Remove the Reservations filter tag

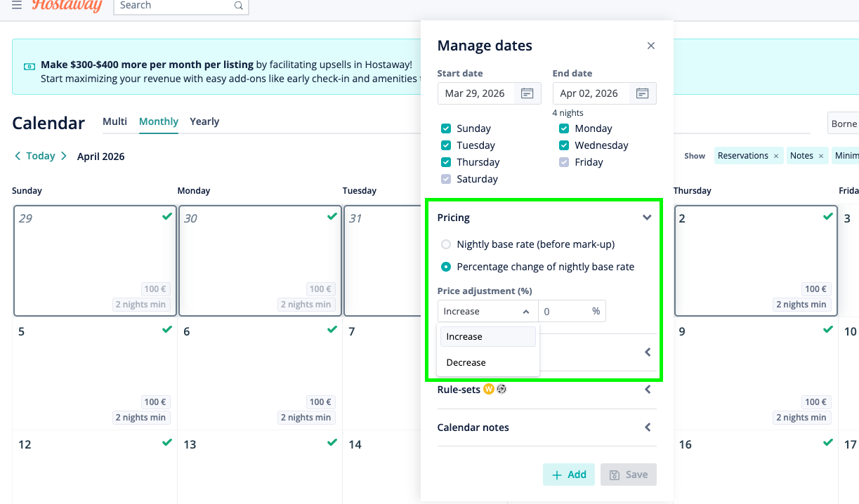(x=776, y=156)
